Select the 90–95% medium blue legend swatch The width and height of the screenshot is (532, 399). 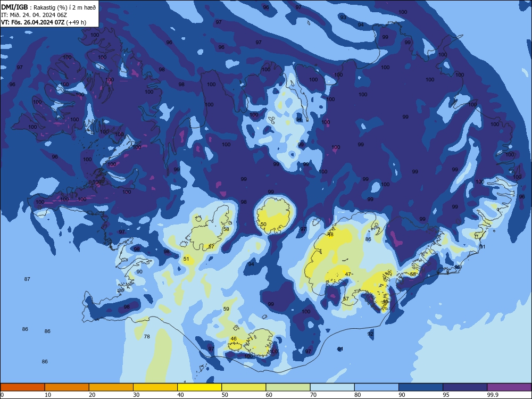click(421, 387)
